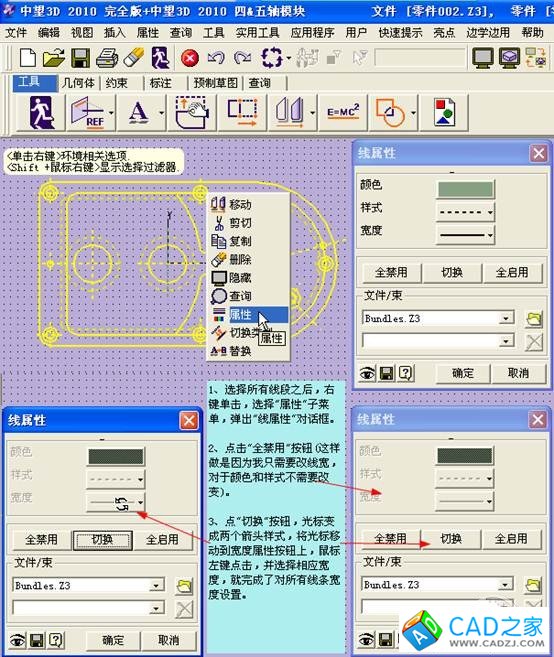Click 取消 in top-right 线属性 dialog
The width and height of the screenshot is (554, 657).
518,373
